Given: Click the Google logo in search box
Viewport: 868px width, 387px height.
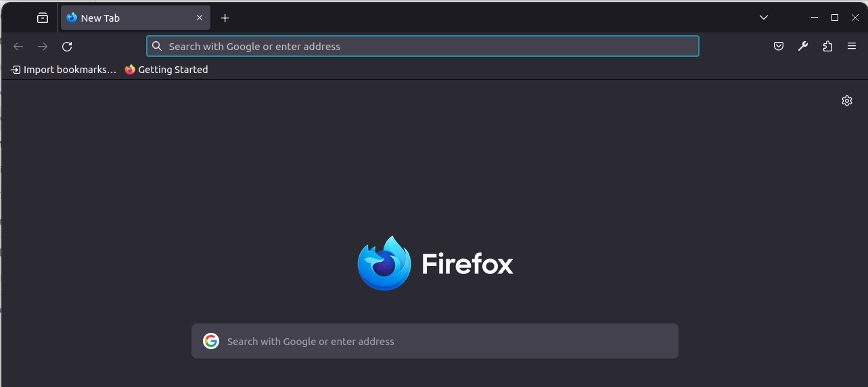Looking at the screenshot, I should point(211,341).
